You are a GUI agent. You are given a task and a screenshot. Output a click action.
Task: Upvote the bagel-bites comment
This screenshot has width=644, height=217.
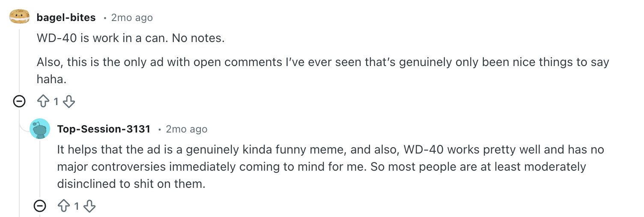tap(44, 102)
